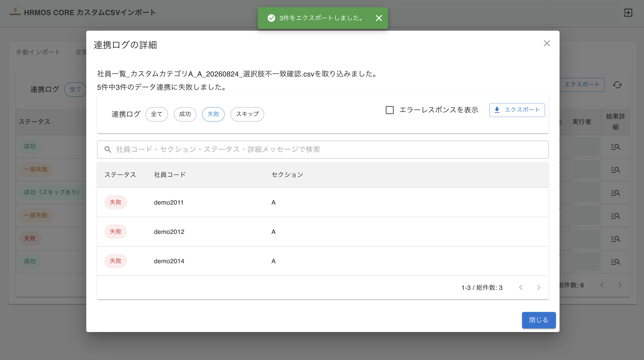644x360 pixels.
Task: Click the 閉じる button
Action: pyautogui.click(x=539, y=320)
